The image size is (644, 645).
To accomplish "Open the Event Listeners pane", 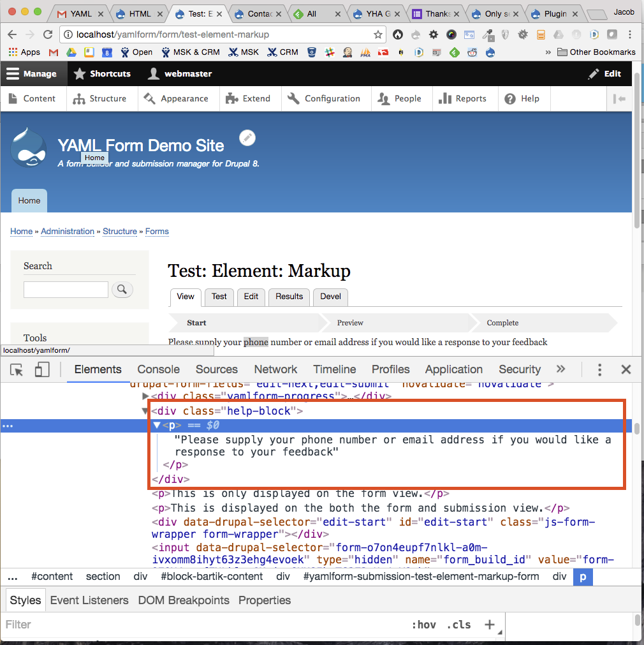I will tap(89, 600).
